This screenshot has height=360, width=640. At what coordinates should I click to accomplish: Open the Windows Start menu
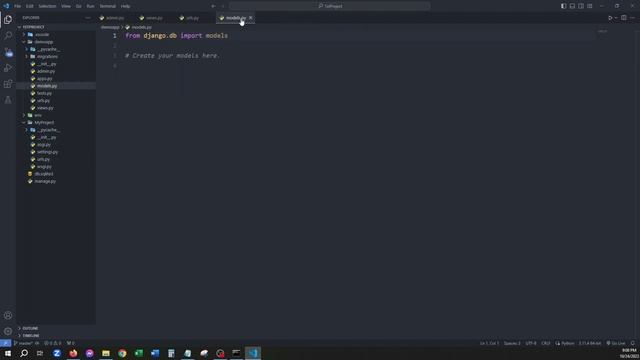tap(8, 353)
